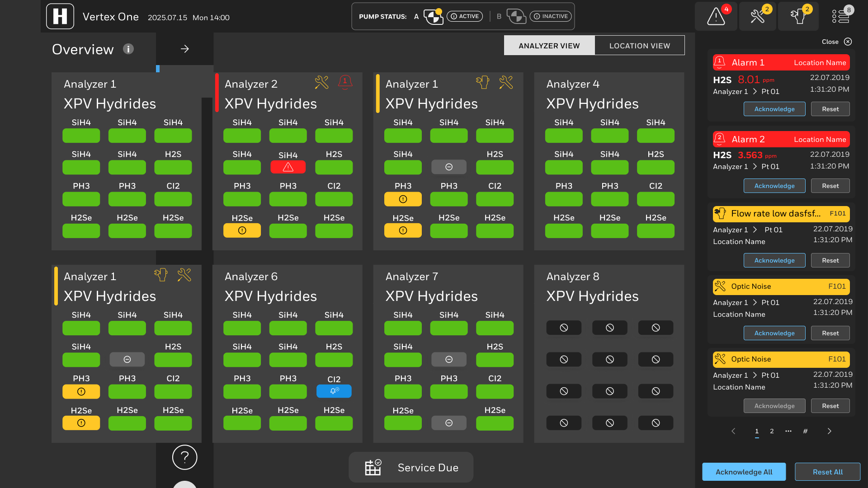
Task: Select blue Cl2 point in Analyzer 6
Action: point(334,391)
